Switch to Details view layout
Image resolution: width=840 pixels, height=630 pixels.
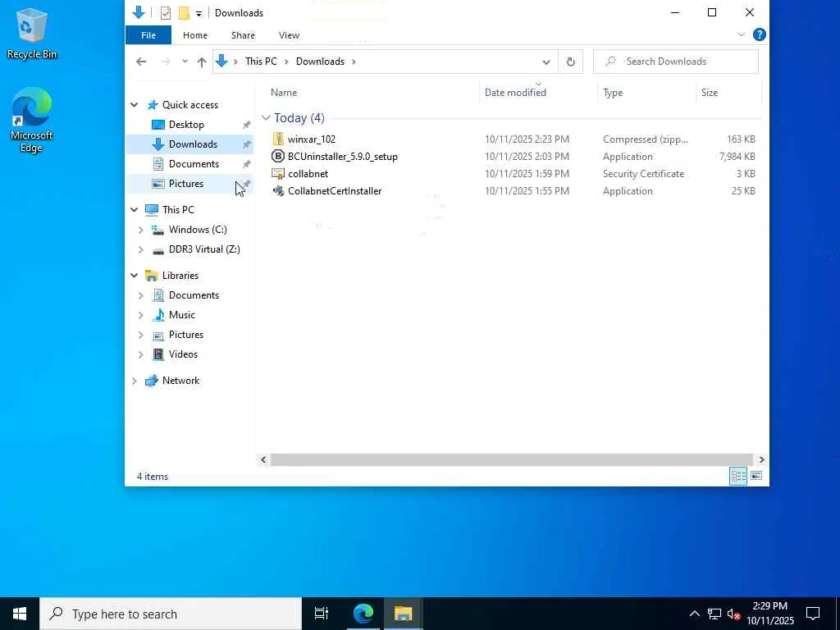point(738,476)
